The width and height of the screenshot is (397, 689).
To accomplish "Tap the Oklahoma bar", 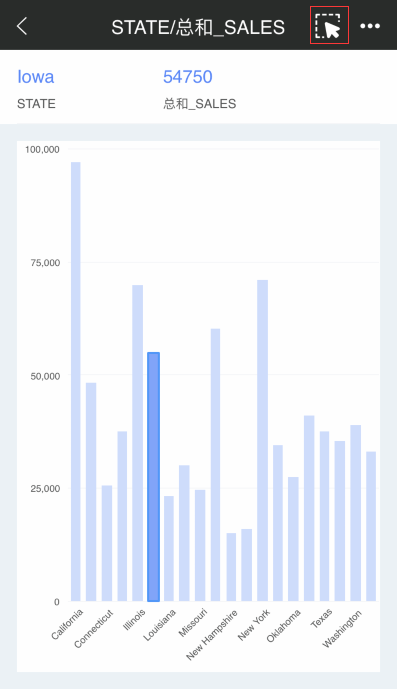I will coord(293,539).
